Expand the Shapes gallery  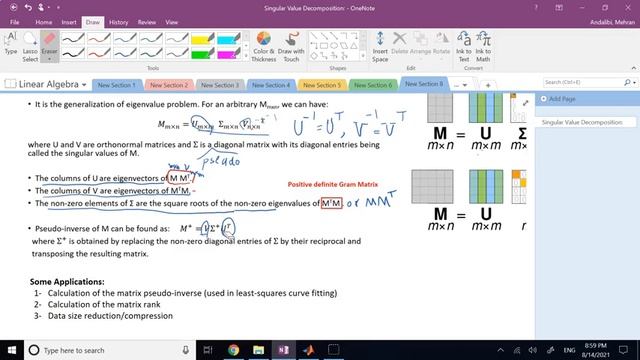click(363, 56)
